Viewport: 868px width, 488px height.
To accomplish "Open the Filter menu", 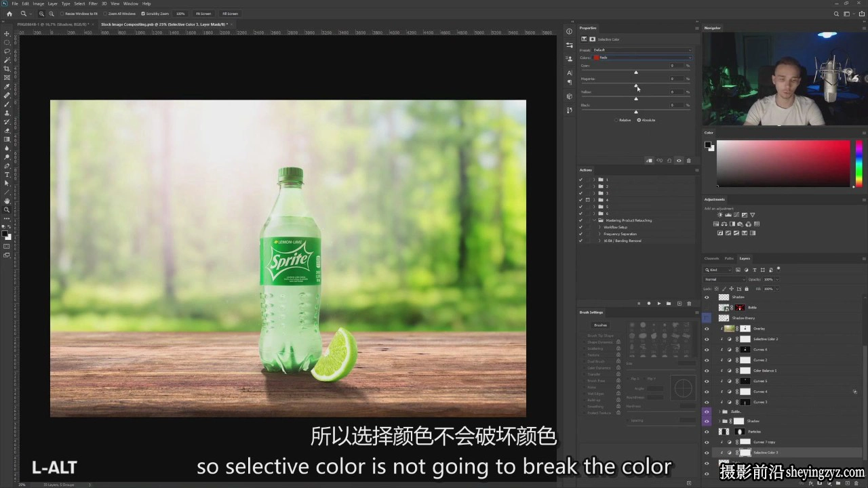I will coord(93,3).
